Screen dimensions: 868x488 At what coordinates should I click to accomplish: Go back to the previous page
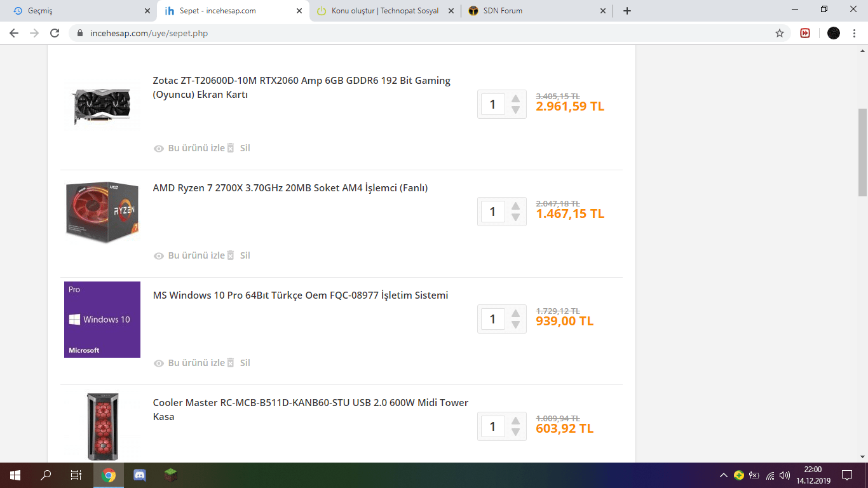14,33
